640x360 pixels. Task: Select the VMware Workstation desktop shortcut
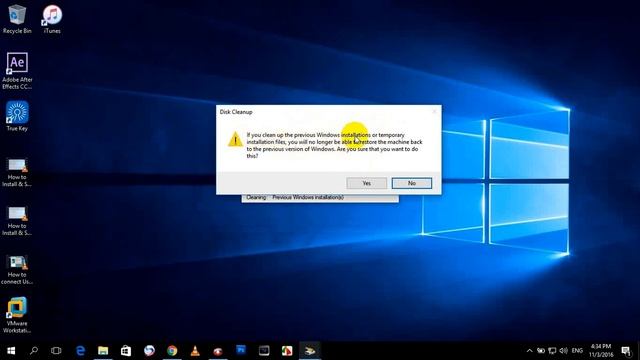tap(17, 315)
